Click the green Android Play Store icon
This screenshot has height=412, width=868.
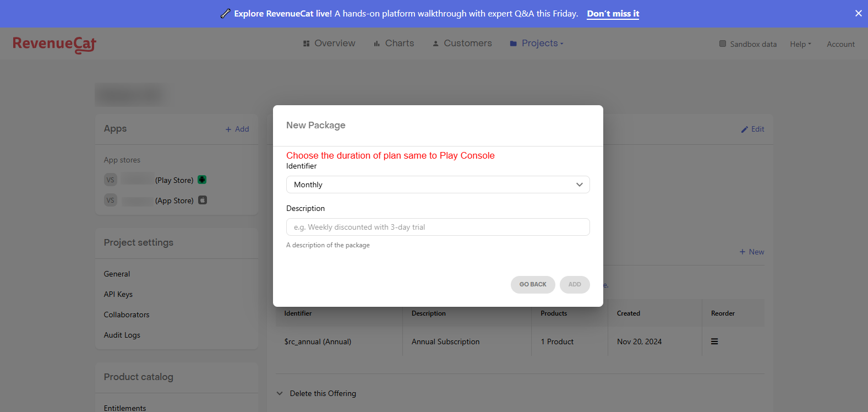[202, 180]
